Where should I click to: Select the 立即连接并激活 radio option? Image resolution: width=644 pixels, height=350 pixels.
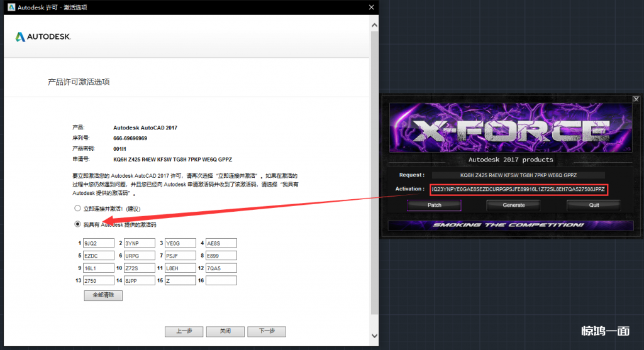pos(77,207)
